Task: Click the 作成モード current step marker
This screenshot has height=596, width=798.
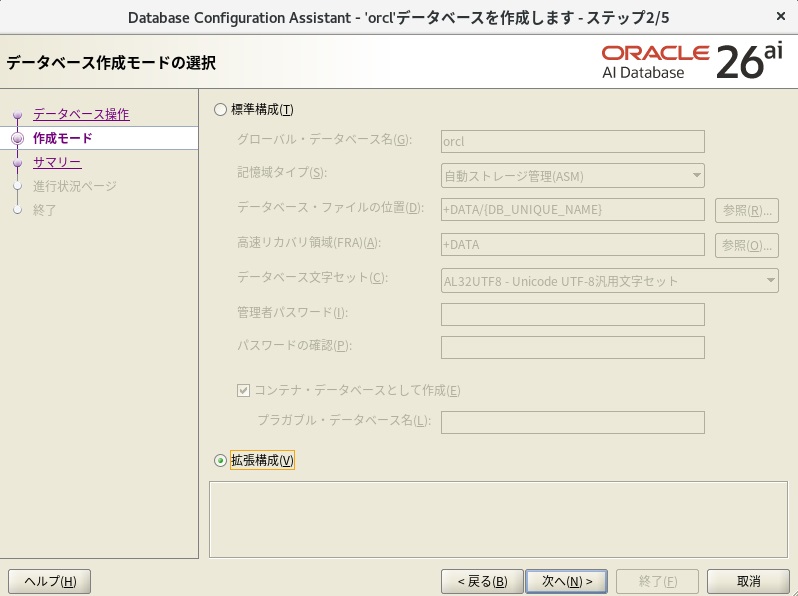Action: click(18, 138)
